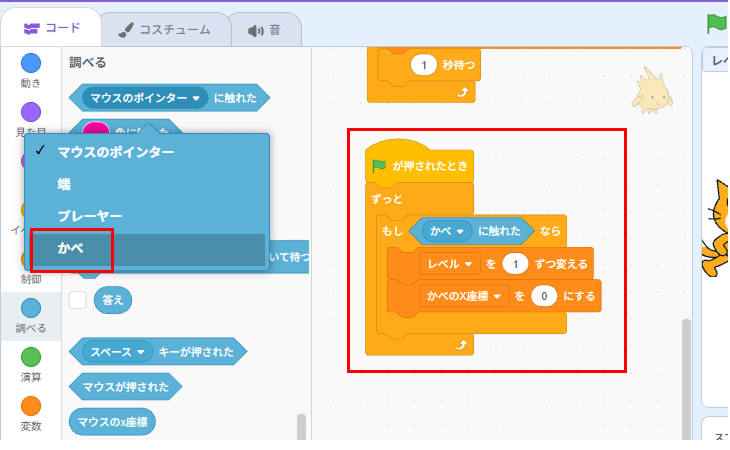Switch to the コスチューム tab
This screenshot has width=730, height=450.
click(164, 29)
